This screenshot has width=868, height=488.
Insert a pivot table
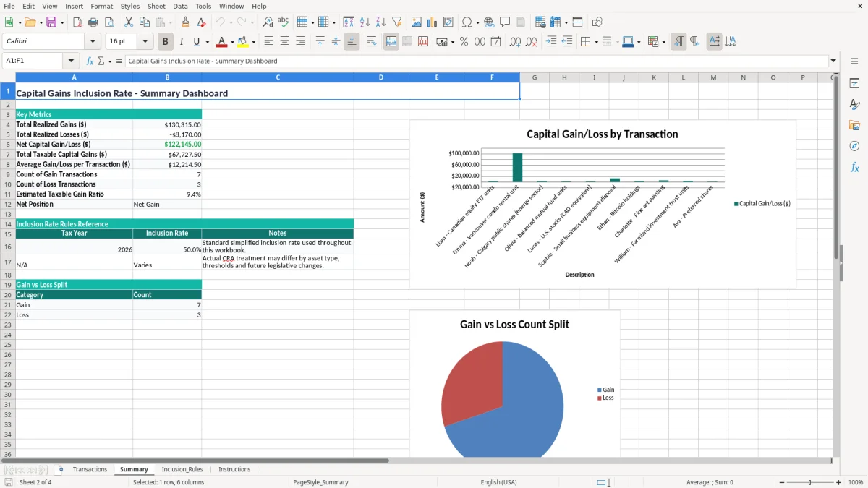pyautogui.click(x=448, y=22)
